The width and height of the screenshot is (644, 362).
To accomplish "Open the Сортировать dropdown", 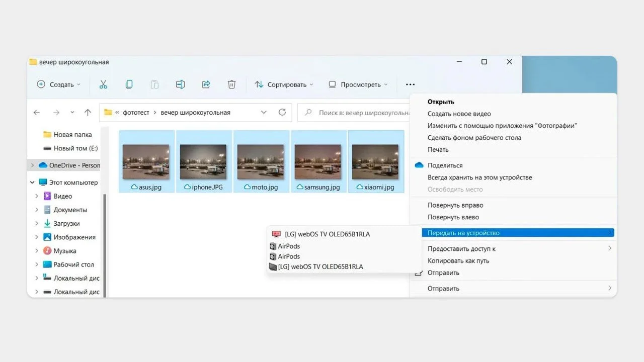I will (x=284, y=84).
